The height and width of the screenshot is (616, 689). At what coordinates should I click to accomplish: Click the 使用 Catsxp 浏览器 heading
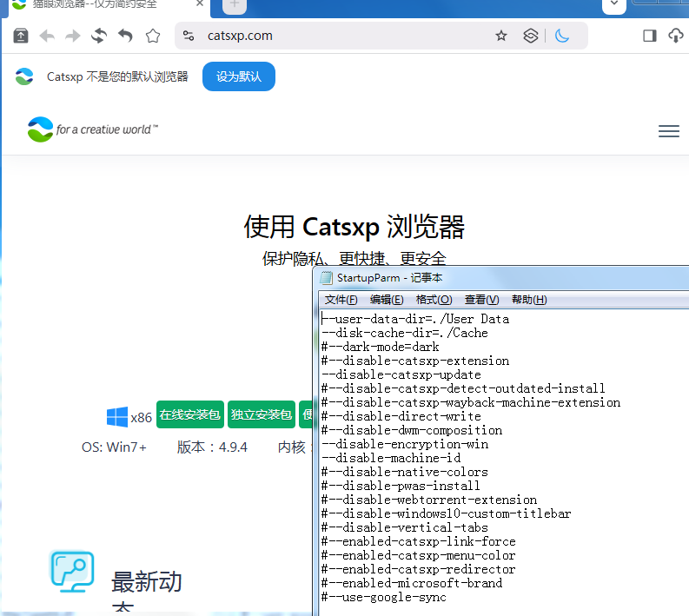354,227
